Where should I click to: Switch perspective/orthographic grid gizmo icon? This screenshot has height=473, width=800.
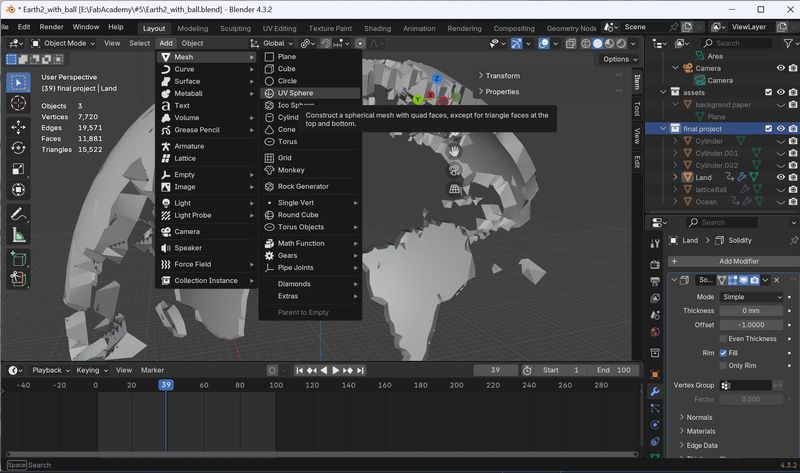(454, 189)
